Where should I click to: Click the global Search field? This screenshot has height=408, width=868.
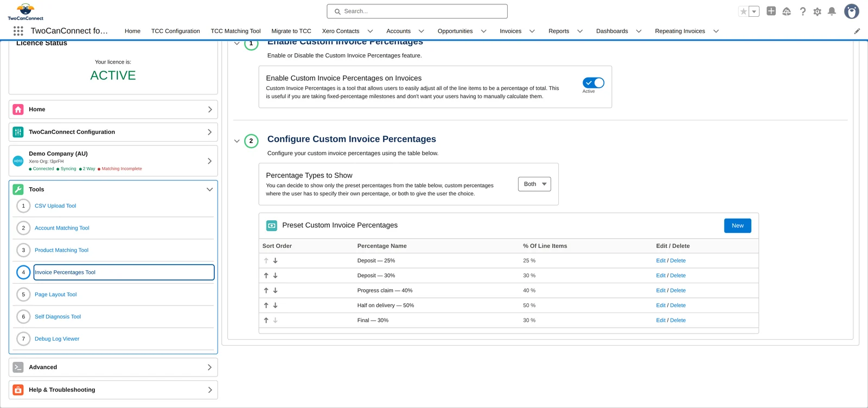point(417,11)
